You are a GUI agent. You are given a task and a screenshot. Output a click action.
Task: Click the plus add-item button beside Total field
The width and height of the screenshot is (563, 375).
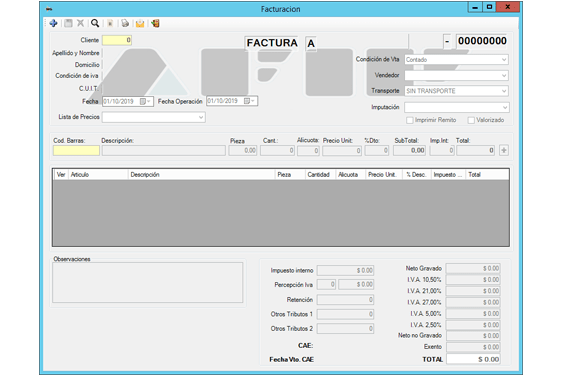point(504,151)
